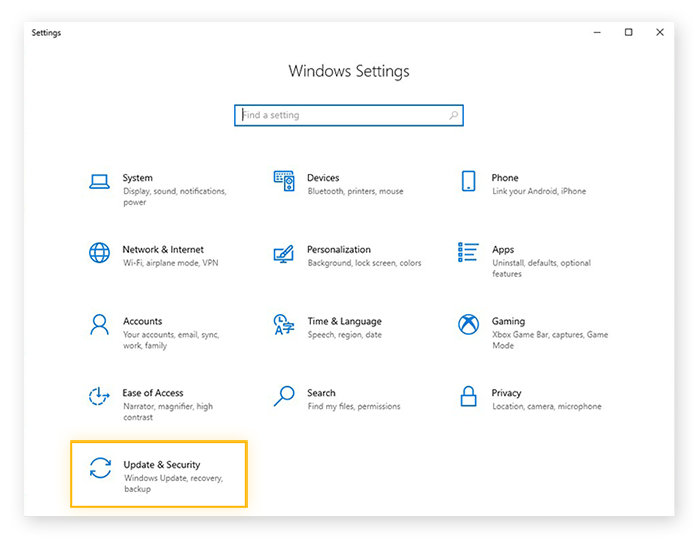This screenshot has height=543, width=700.
Task: Open the Gaming label
Action: pos(508,322)
